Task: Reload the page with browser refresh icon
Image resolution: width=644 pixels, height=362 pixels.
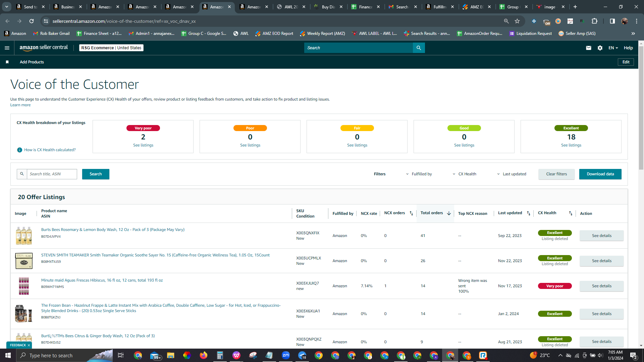Action: [x=32, y=21]
